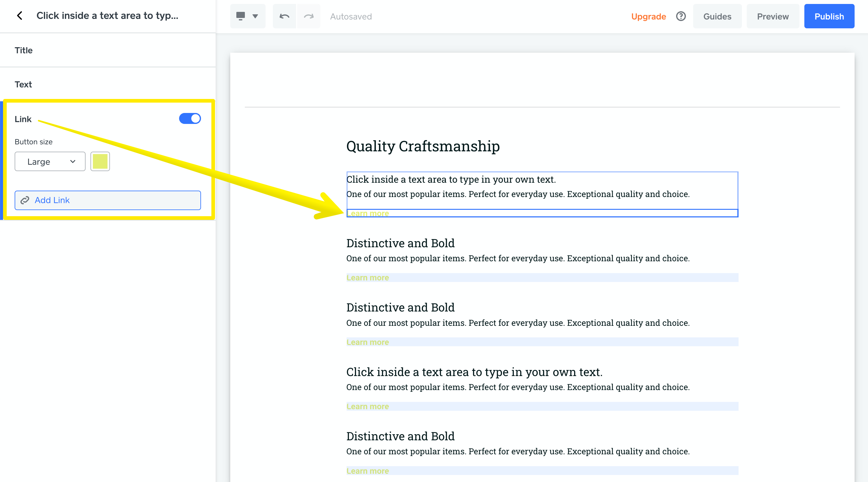Click the monitor icon in the top toolbar
This screenshot has height=482, width=868.
coord(241,16)
